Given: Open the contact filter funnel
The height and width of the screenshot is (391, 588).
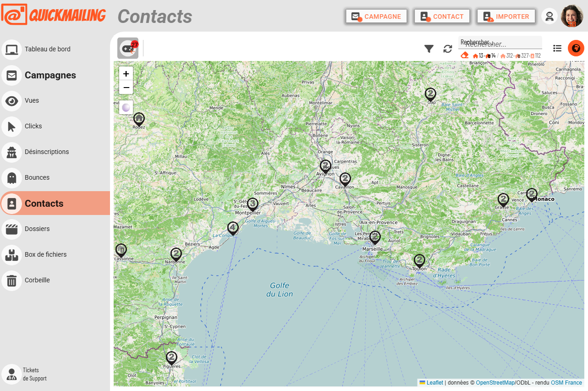Looking at the screenshot, I should (429, 49).
